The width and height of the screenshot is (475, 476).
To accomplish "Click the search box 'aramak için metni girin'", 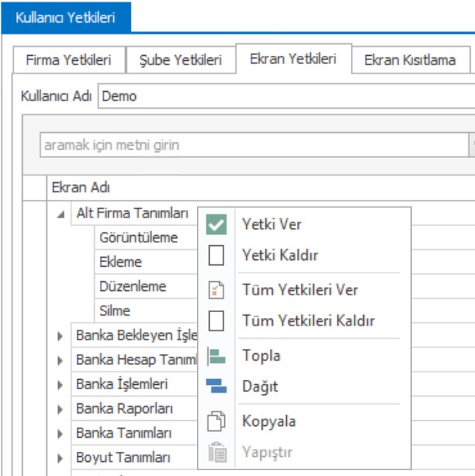I will (x=254, y=145).
